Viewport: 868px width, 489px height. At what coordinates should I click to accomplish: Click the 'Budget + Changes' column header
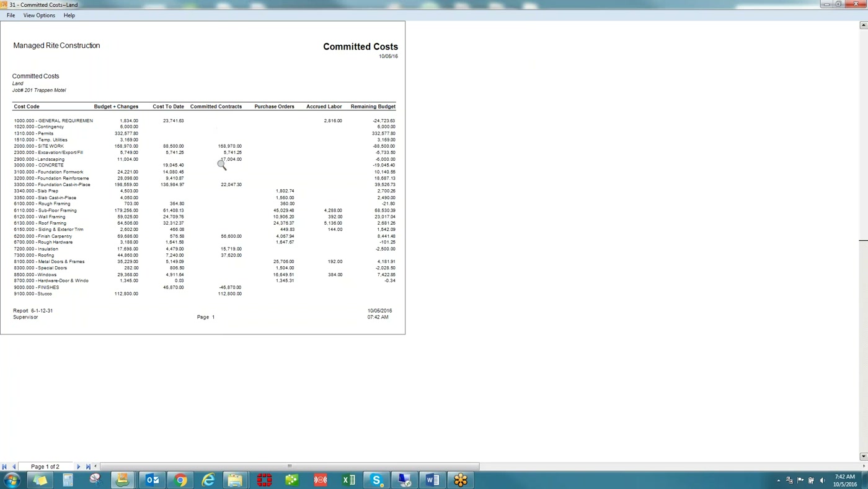click(116, 106)
